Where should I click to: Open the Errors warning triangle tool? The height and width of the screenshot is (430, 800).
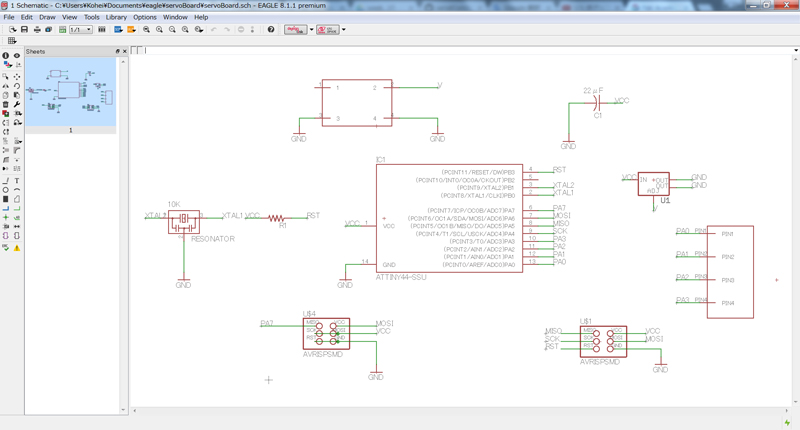17,248
